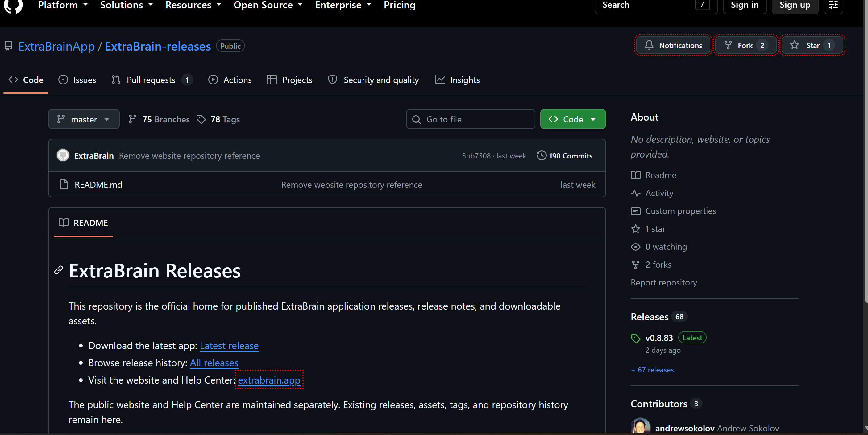
Task: Open the All releases link
Action: [214, 363]
